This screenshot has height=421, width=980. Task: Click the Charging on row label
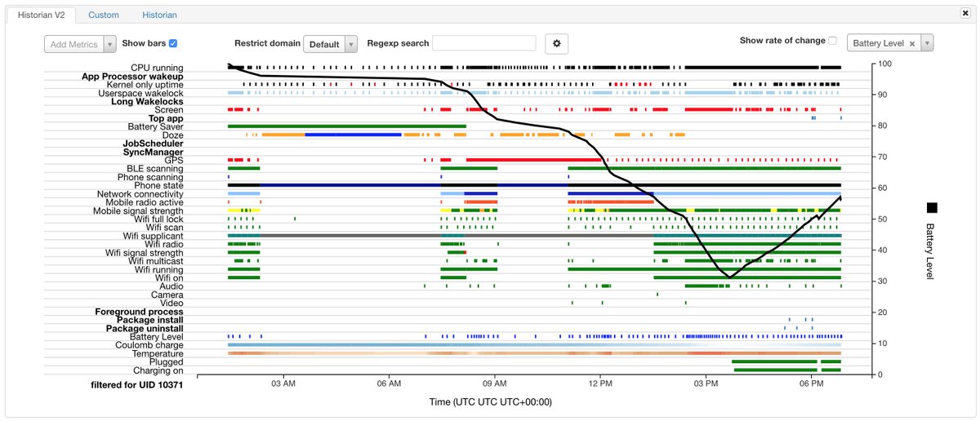tap(157, 370)
